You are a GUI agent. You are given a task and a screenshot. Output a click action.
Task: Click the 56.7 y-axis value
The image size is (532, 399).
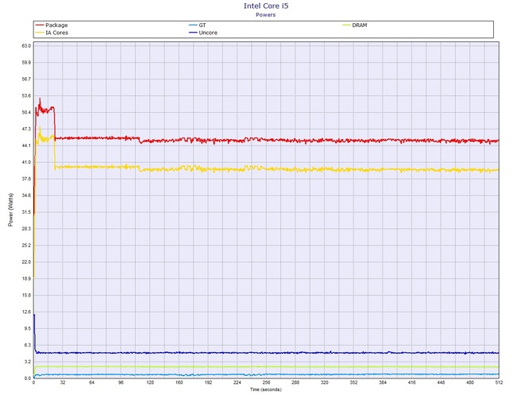click(26, 79)
